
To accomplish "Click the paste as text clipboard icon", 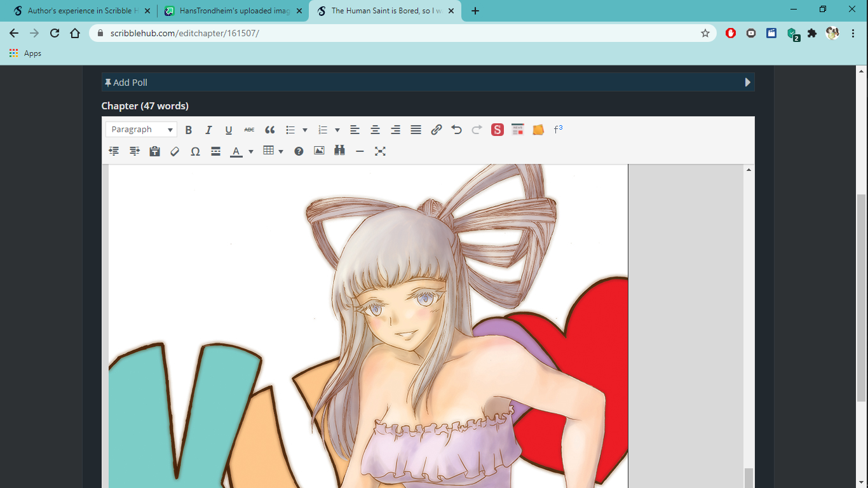I will [154, 151].
